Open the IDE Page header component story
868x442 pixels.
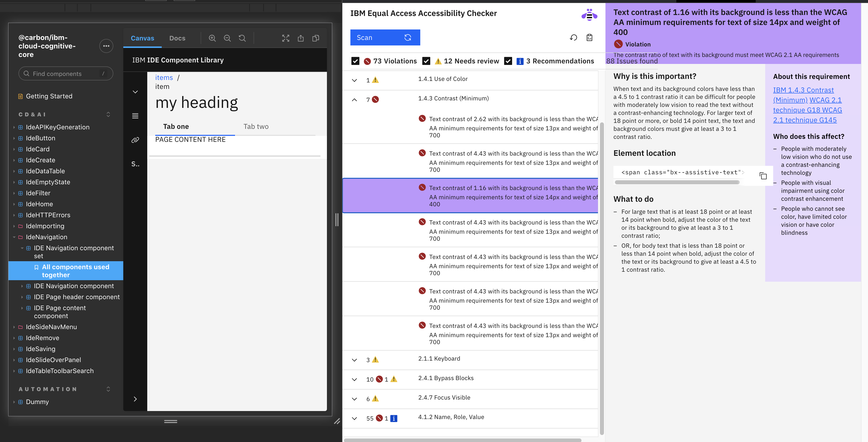(x=76, y=297)
